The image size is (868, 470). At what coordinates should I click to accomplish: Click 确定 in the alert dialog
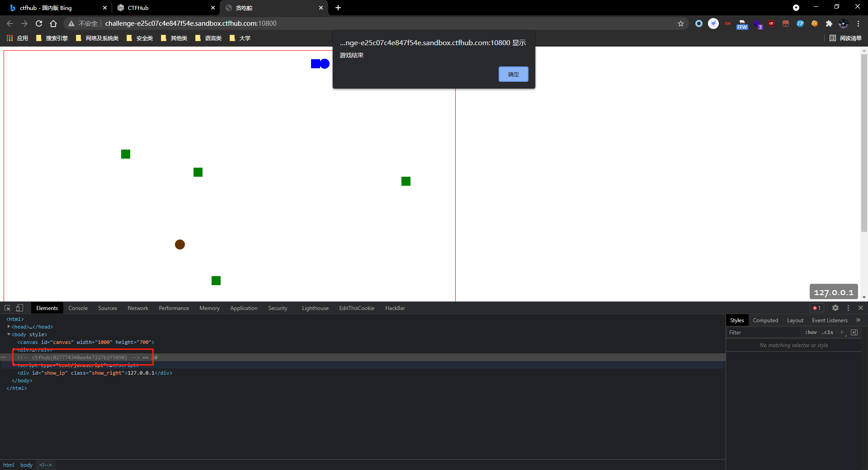pos(513,74)
